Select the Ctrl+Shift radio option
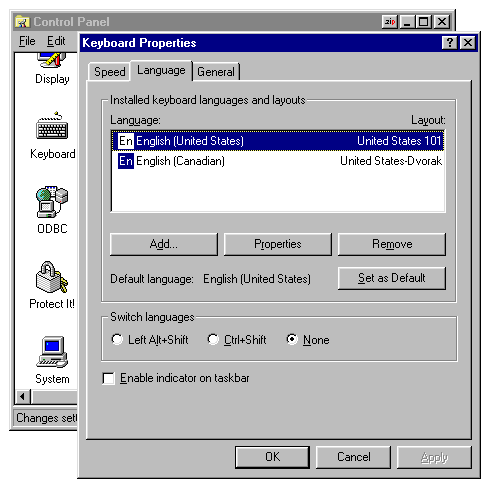 click(x=213, y=339)
